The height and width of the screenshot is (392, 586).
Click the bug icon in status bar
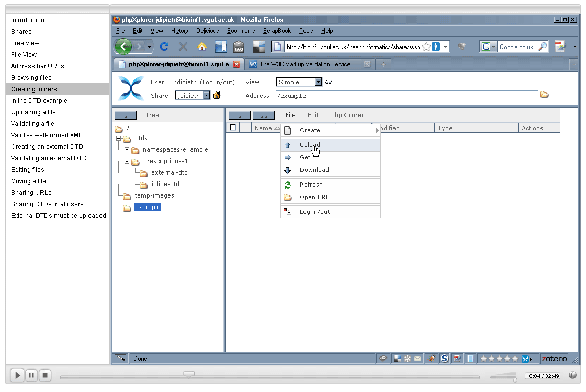pos(432,359)
